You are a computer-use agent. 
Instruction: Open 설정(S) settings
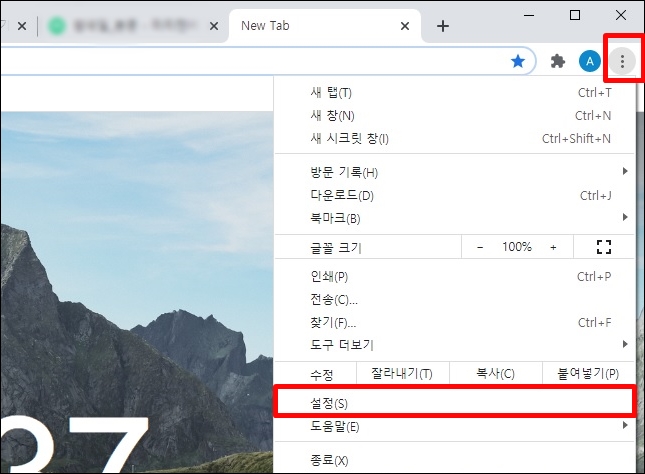click(455, 403)
